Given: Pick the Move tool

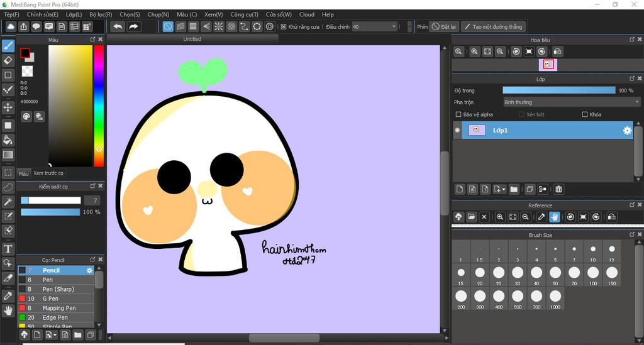Looking at the screenshot, I should [x=8, y=107].
